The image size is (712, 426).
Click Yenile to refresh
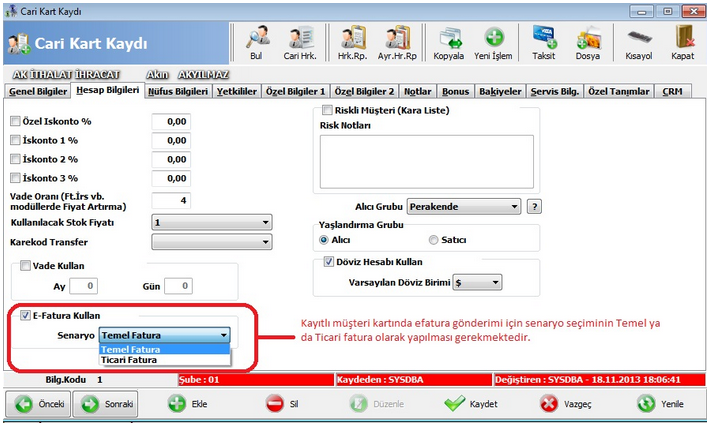tap(661, 404)
